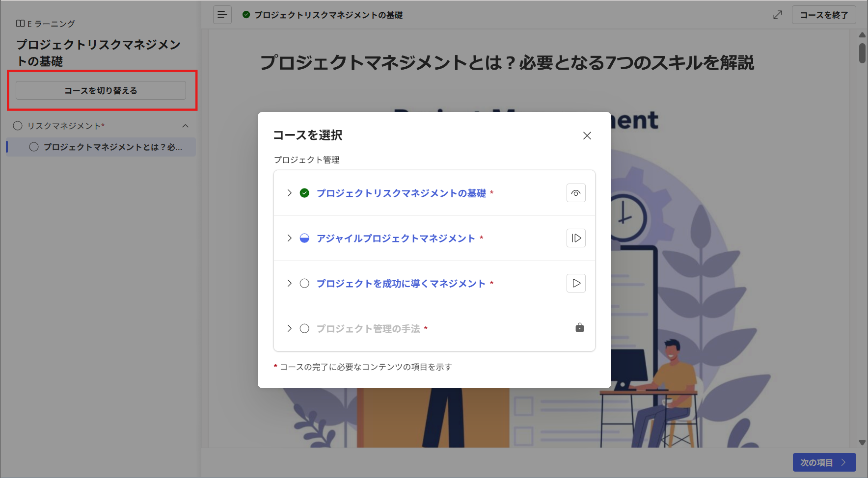Click the scrollbar up arrow

click(x=862, y=35)
